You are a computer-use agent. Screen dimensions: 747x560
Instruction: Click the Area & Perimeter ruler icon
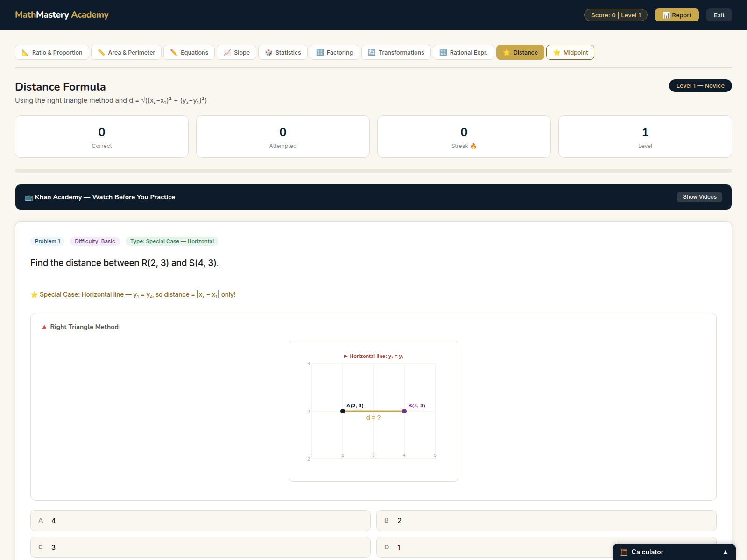pyautogui.click(x=101, y=53)
